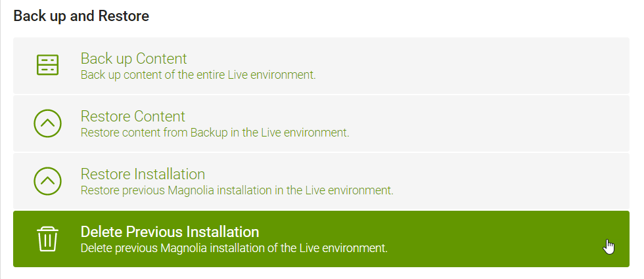Screen dimensions: 644x279
Task: Click the trash can icon for Delete Previous Installation
Action: coord(47,239)
